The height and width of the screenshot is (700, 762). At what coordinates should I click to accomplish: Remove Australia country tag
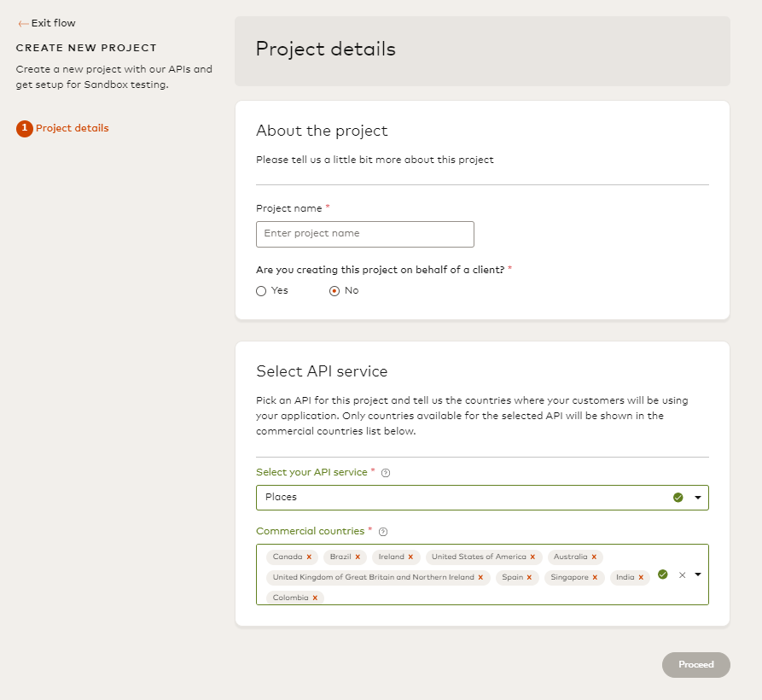[x=594, y=557]
